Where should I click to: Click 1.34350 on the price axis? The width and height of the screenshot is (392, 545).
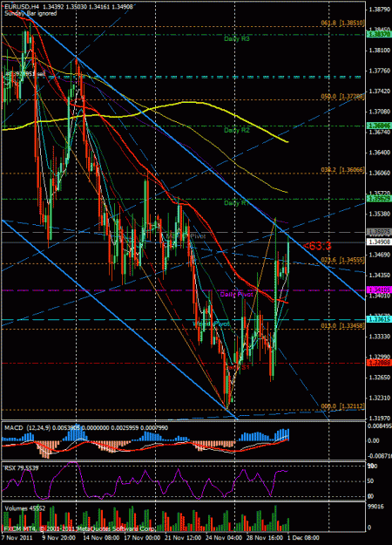click(x=379, y=275)
